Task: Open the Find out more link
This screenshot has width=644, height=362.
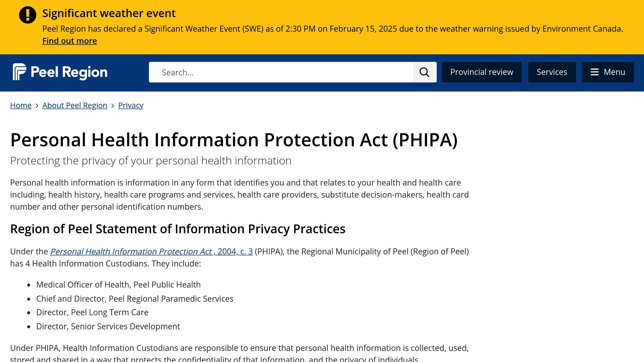Action: click(x=69, y=41)
